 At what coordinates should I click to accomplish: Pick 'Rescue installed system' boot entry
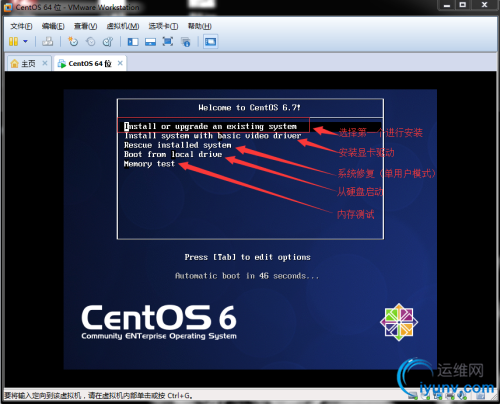[177, 145]
